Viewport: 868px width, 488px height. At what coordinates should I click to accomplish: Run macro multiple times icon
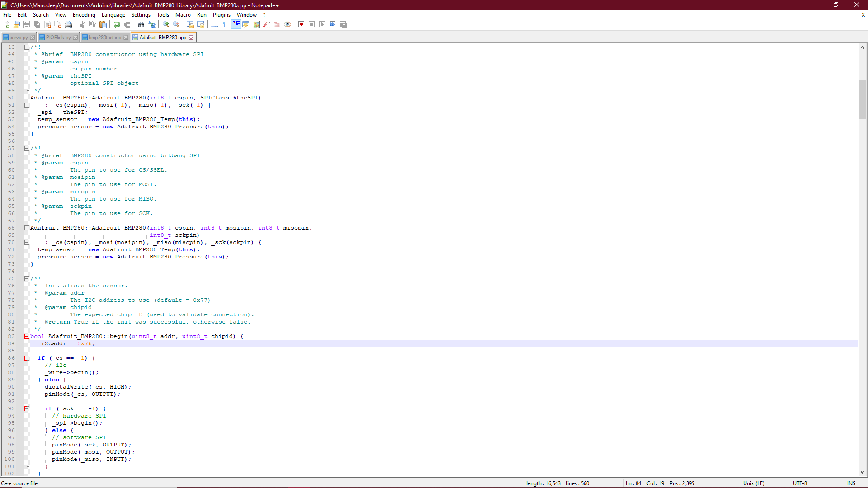coord(333,24)
